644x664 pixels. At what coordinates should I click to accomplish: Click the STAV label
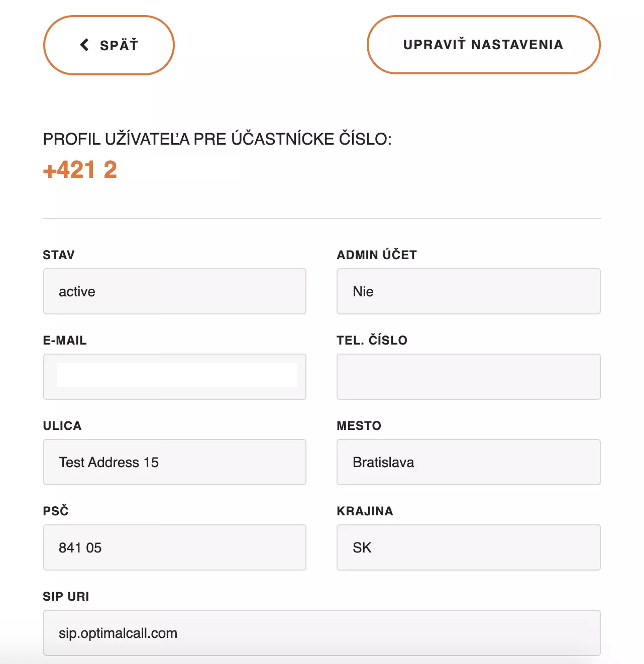(x=58, y=255)
